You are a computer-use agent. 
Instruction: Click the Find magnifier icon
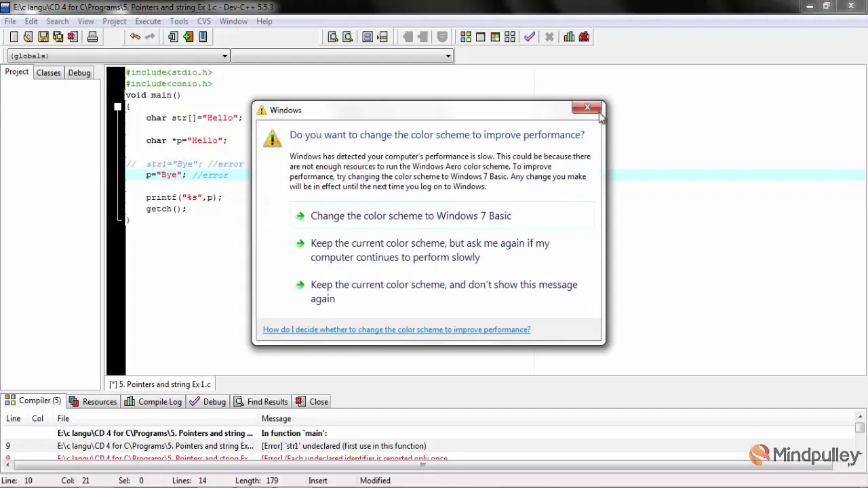coord(333,37)
